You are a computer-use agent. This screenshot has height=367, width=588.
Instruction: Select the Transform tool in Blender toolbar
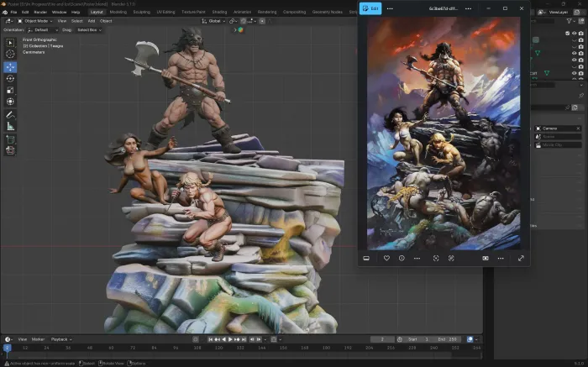[10, 102]
